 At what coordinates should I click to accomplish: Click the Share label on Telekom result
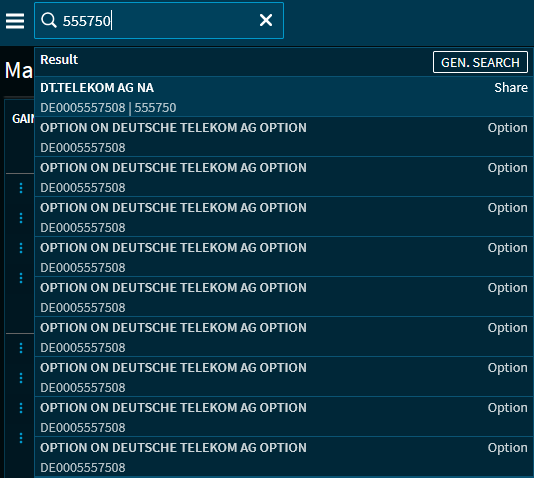(511, 87)
